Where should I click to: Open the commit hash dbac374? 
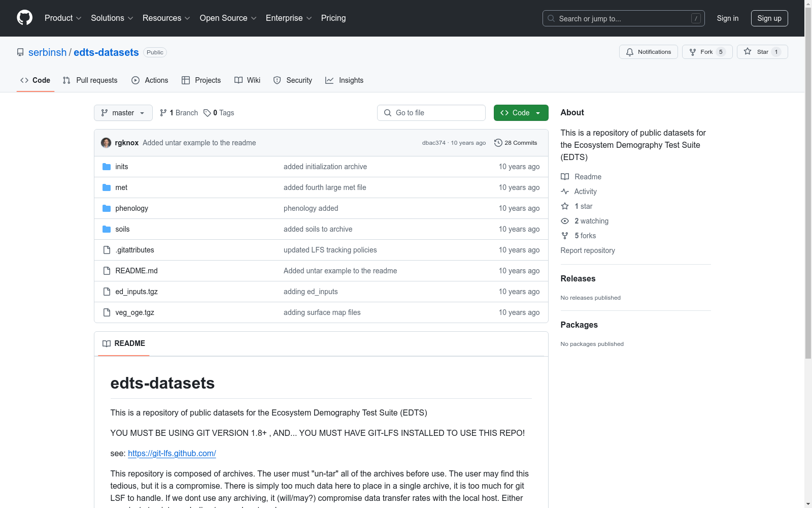coord(434,143)
